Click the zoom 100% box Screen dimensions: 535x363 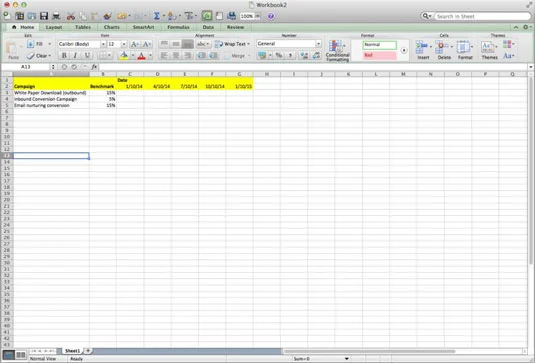[247, 16]
